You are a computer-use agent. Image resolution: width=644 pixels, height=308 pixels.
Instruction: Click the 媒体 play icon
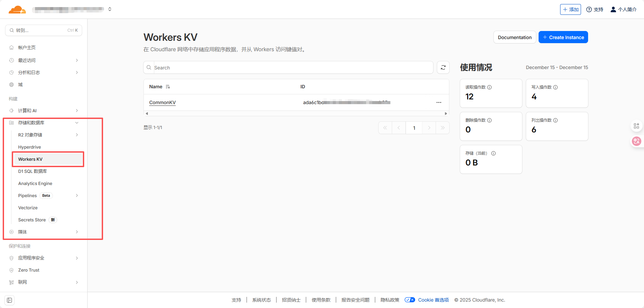(x=11, y=232)
